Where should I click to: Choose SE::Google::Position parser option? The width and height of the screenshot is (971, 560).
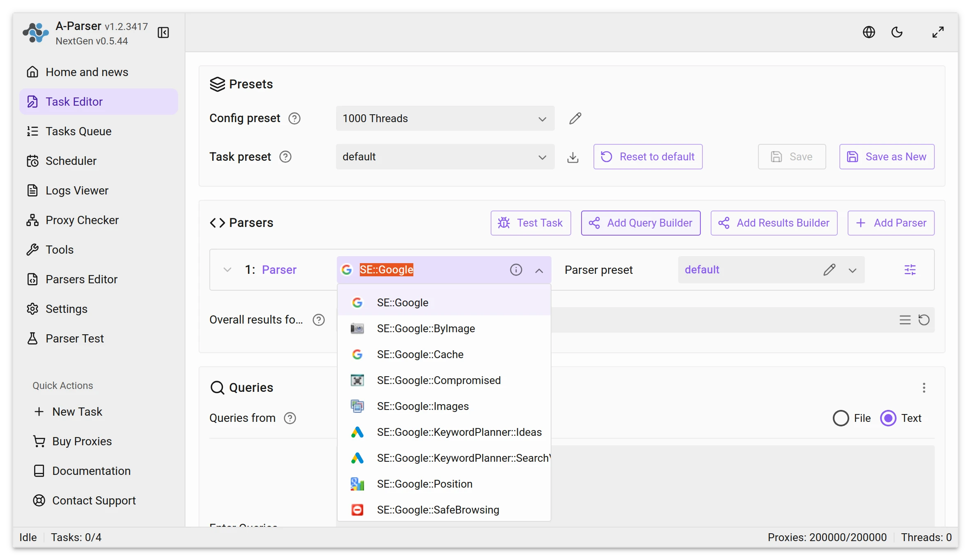tap(444, 484)
